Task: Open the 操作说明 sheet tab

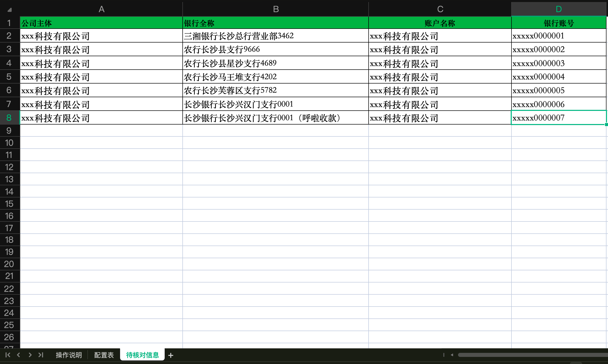Action: pos(69,355)
